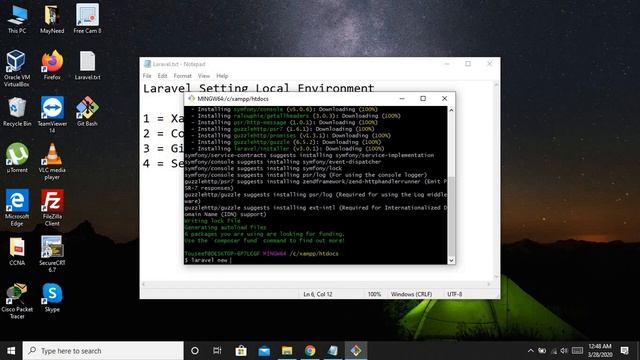This screenshot has height=360, width=640.
Task: Launch Microsoft Edge from desktop
Action: pyautogui.click(x=17, y=208)
